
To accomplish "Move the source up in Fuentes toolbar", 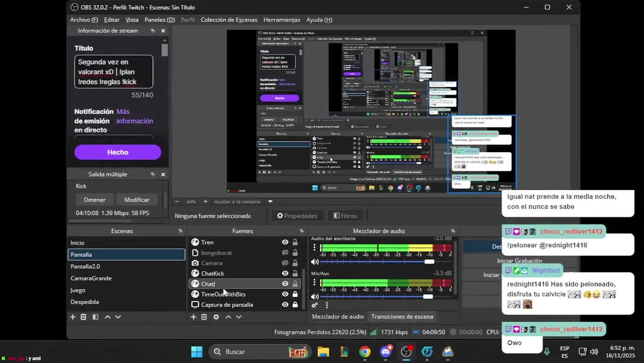I will (228, 317).
